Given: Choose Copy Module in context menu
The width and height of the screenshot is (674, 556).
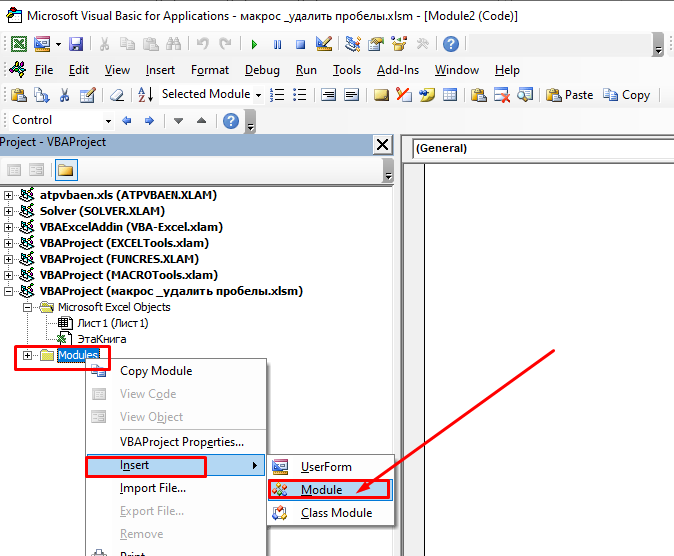Looking at the screenshot, I should pos(176,371).
